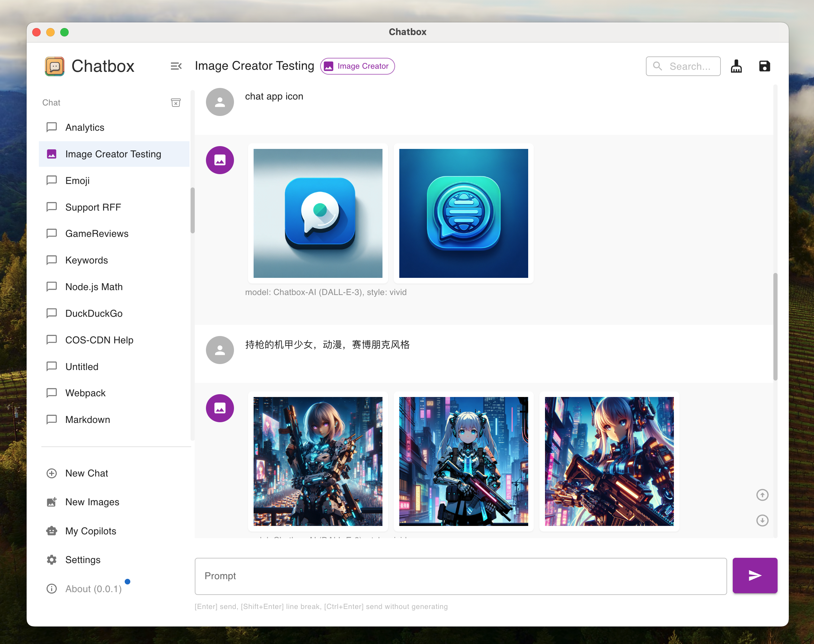Open the first anime girl image with blonde bob

(318, 461)
